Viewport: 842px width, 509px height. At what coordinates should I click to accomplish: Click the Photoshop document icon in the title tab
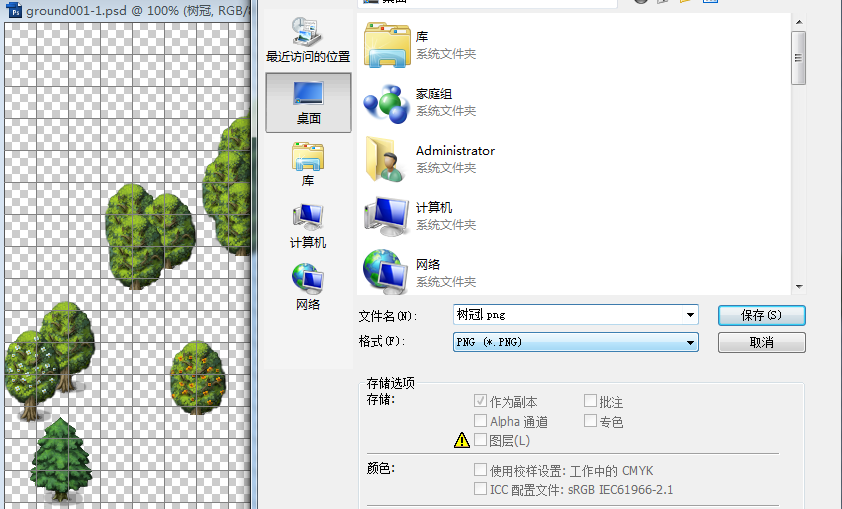[x=15, y=10]
